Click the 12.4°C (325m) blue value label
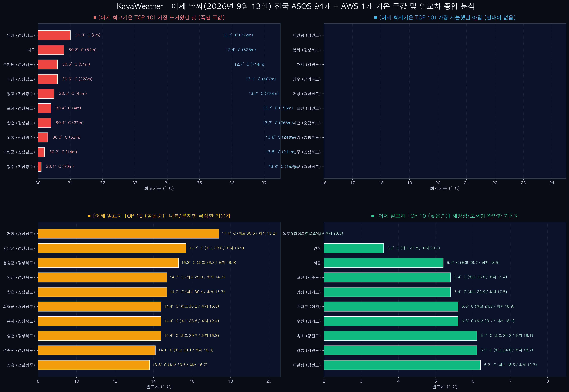 tap(241, 50)
